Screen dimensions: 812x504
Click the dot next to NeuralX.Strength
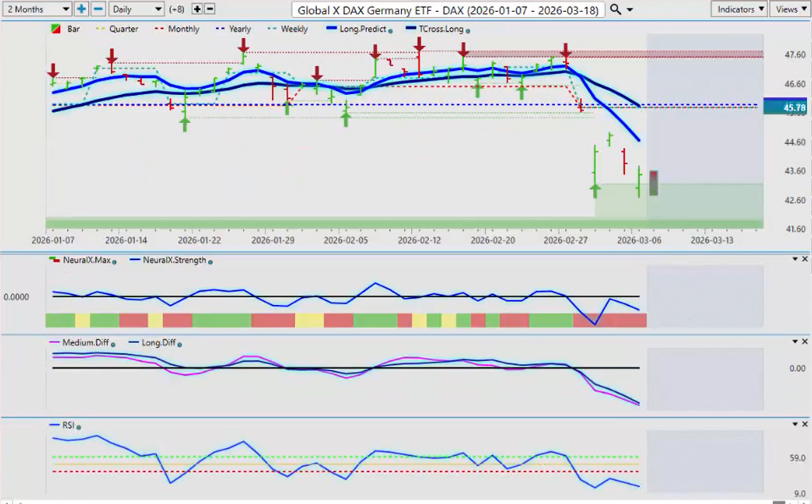[210, 263]
